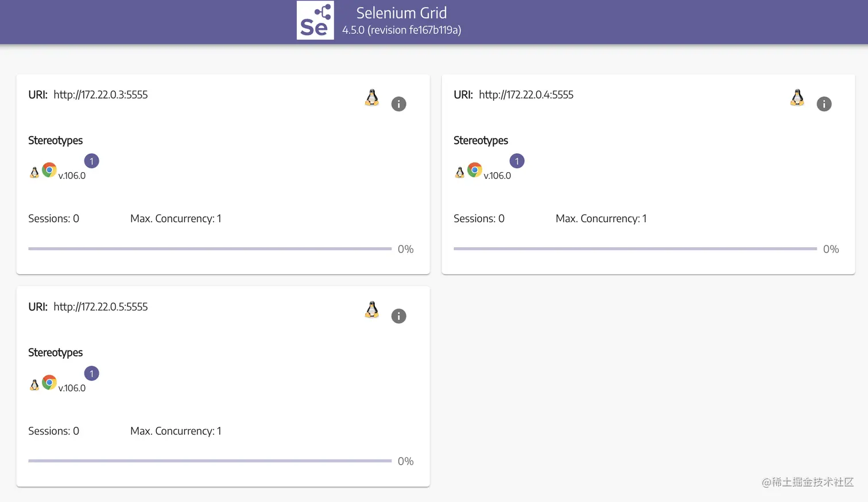The height and width of the screenshot is (502, 868).
Task: Click slot count badge on node 172.22.0.3
Action: (92, 161)
